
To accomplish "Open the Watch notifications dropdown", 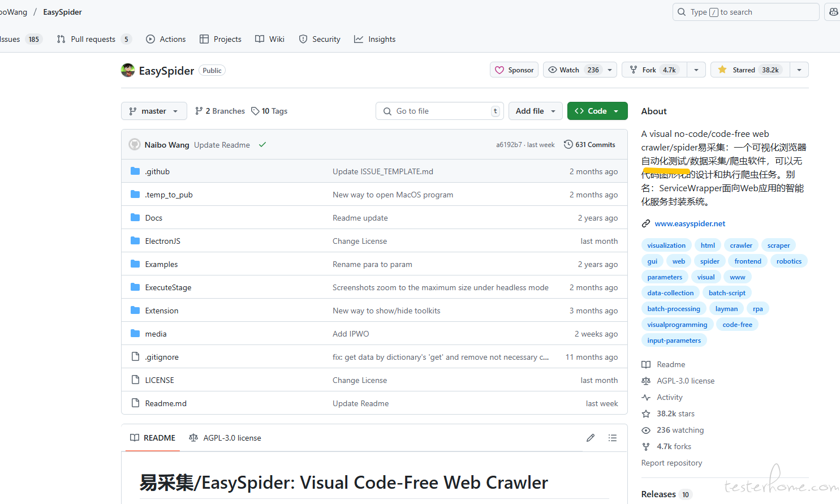I will point(610,70).
